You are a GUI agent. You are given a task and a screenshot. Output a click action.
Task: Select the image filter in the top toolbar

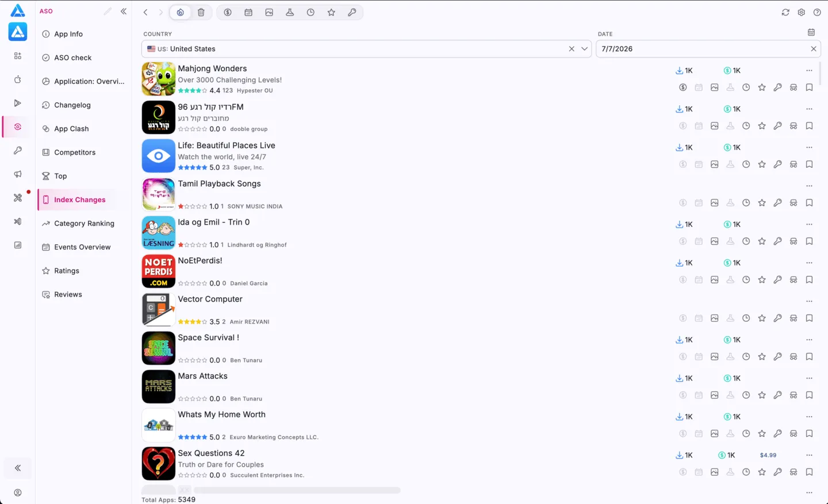tap(269, 12)
